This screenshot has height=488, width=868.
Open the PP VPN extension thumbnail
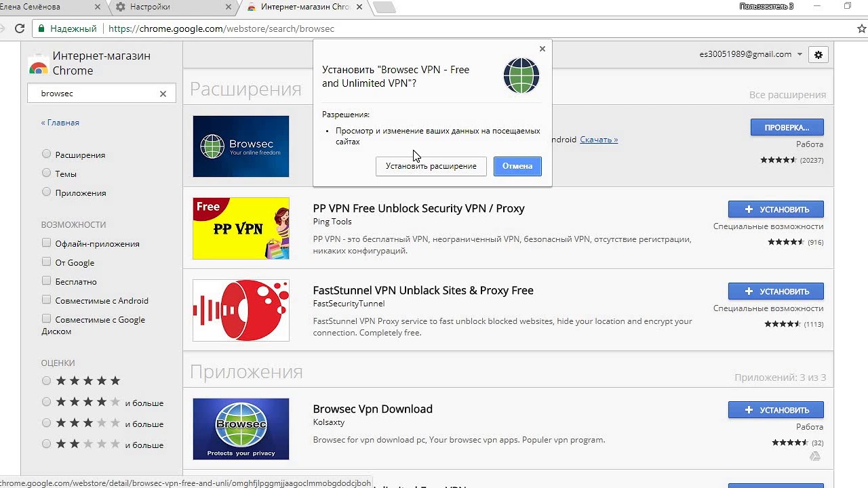[x=241, y=228]
